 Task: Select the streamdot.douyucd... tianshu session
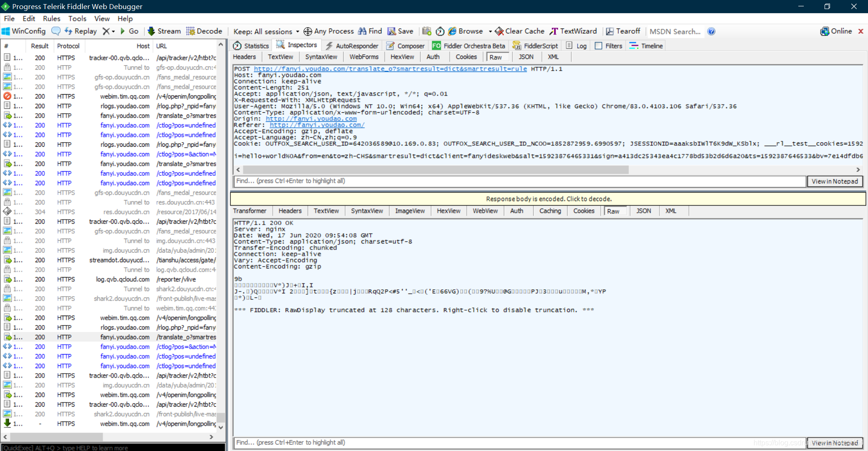pos(109,260)
